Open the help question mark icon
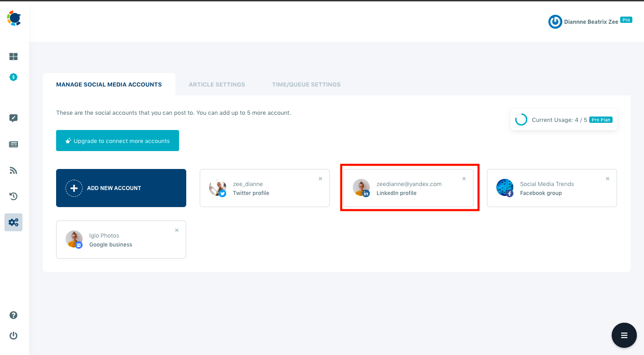Viewport: 644px width, 355px height. point(13,315)
